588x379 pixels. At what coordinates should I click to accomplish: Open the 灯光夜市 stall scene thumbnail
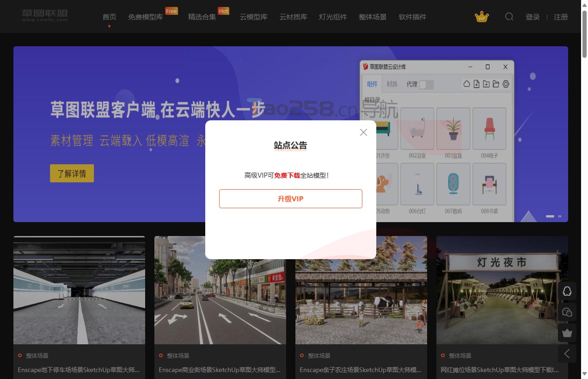[x=502, y=290]
